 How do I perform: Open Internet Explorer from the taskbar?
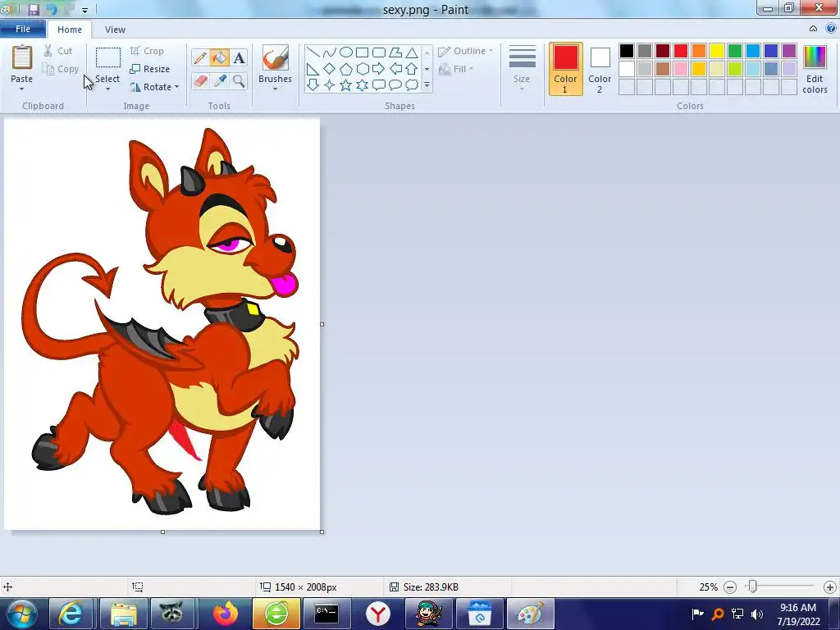click(71, 614)
